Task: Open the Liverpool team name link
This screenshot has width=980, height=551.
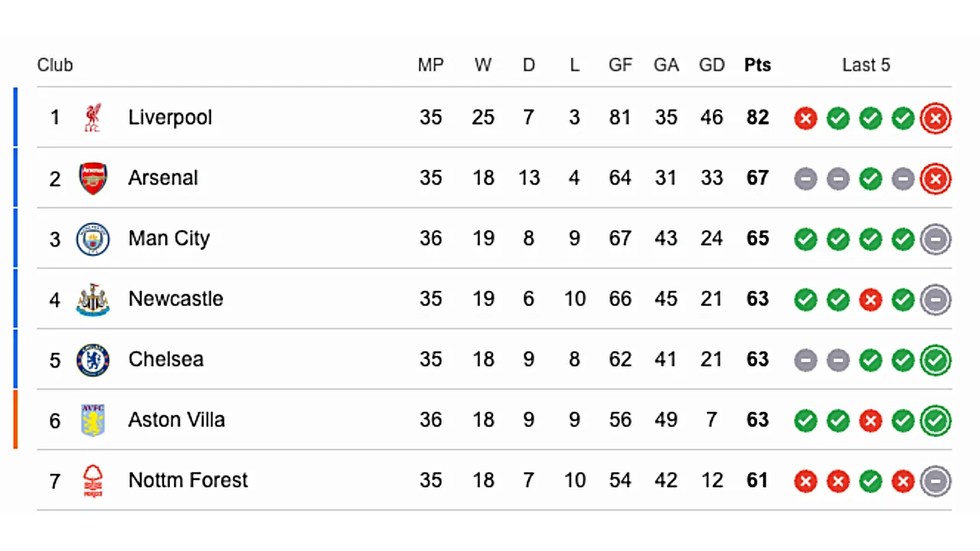Action: tap(170, 118)
